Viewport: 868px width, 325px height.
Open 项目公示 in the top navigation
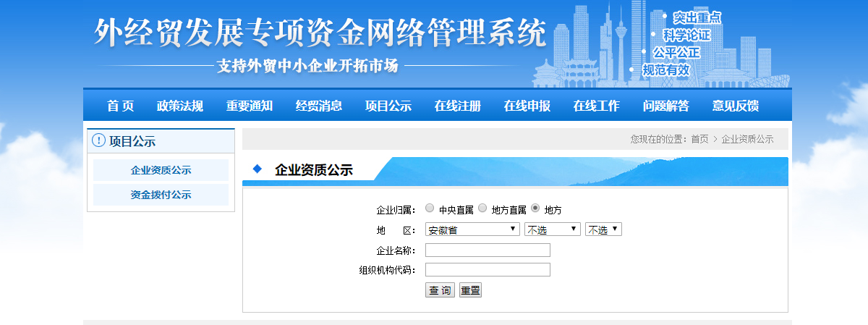[x=388, y=106]
